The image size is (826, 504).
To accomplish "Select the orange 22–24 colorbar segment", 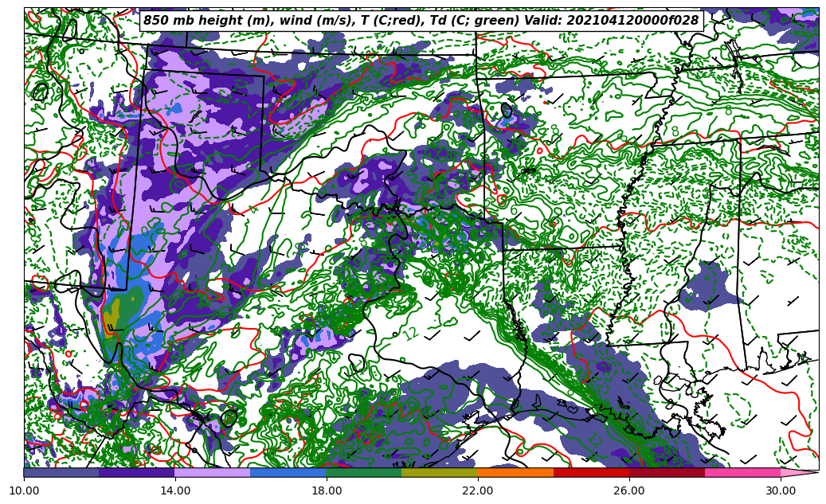I will click(x=515, y=472).
